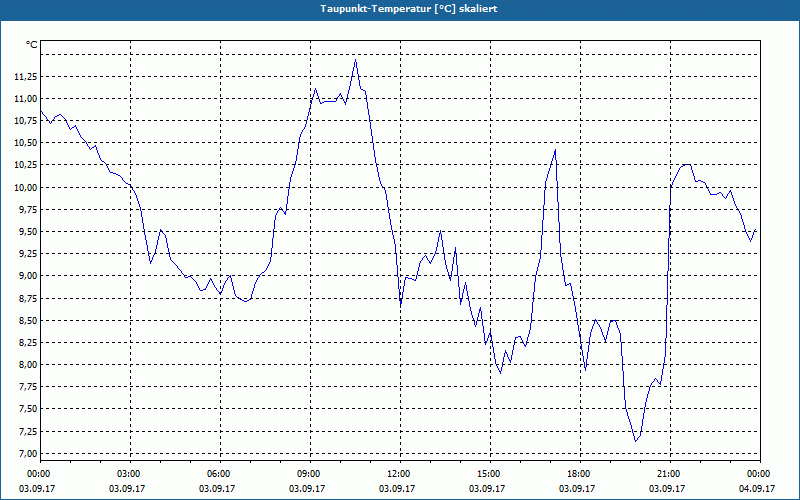Viewport: 800px width, 500px height.
Task: Click the y-axis value '8,75'
Action: pos(27,298)
